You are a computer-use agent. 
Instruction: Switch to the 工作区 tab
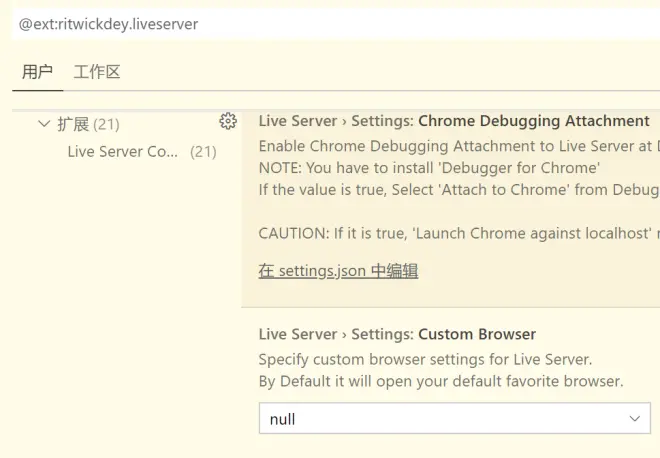97,72
